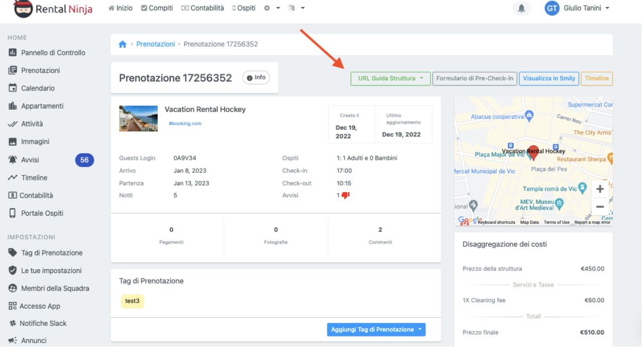Click the home icon in breadcrumb
This screenshot has width=644, height=349.
[x=123, y=44]
